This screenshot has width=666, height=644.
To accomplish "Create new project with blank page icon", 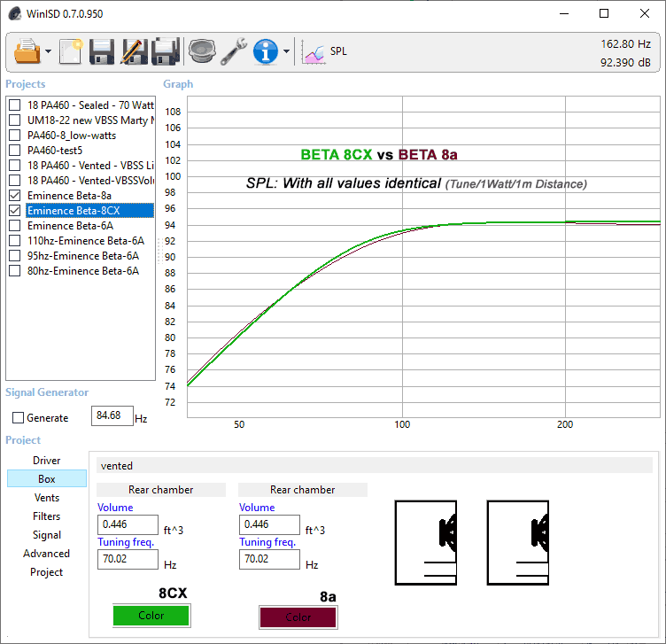I will tap(71, 51).
